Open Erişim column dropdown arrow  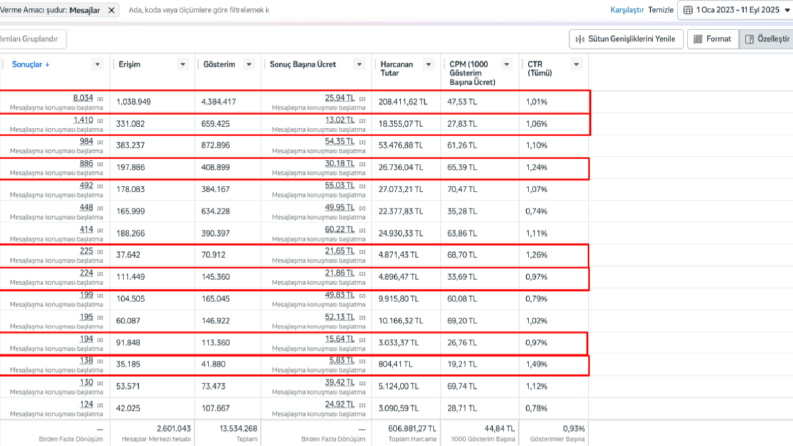coord(183,64)
